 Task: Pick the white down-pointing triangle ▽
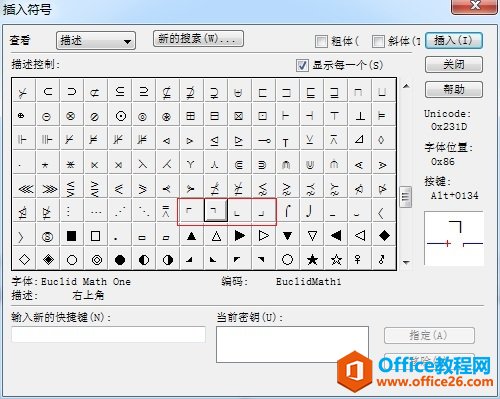pyautogui.click(x=312, y=235)
